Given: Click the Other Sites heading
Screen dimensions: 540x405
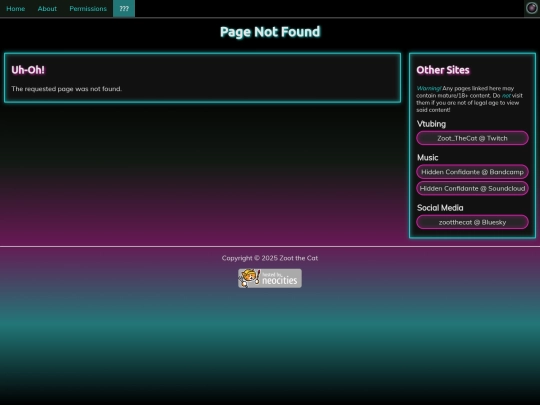Looking at the screenshot, I should pos(443,70).
